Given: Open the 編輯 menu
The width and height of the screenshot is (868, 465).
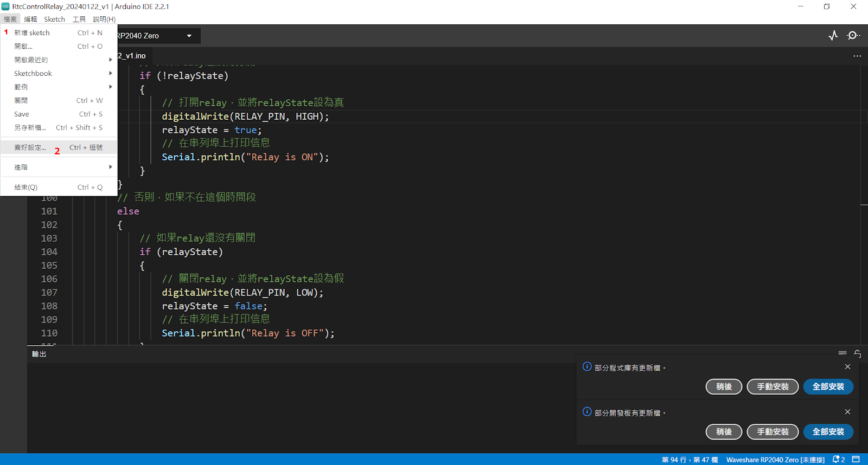Looking at the screenshot, I should [30, 19].
